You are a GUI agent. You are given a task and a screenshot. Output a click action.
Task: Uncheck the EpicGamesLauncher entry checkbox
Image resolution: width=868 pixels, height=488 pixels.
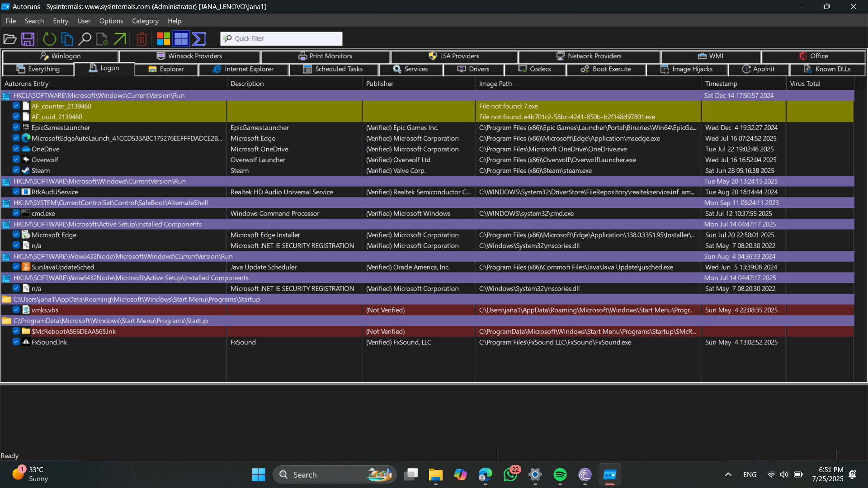(16, 127)
